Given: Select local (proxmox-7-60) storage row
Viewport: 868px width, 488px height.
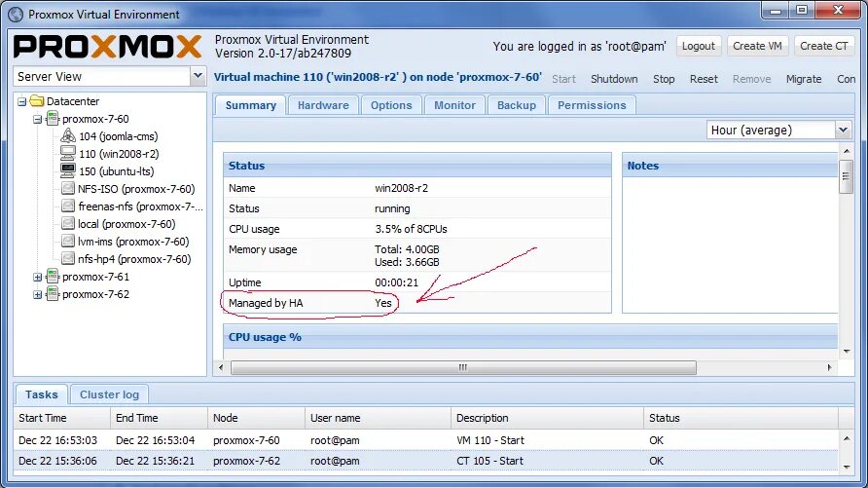Looking at the screenshot, I should 127,224.
